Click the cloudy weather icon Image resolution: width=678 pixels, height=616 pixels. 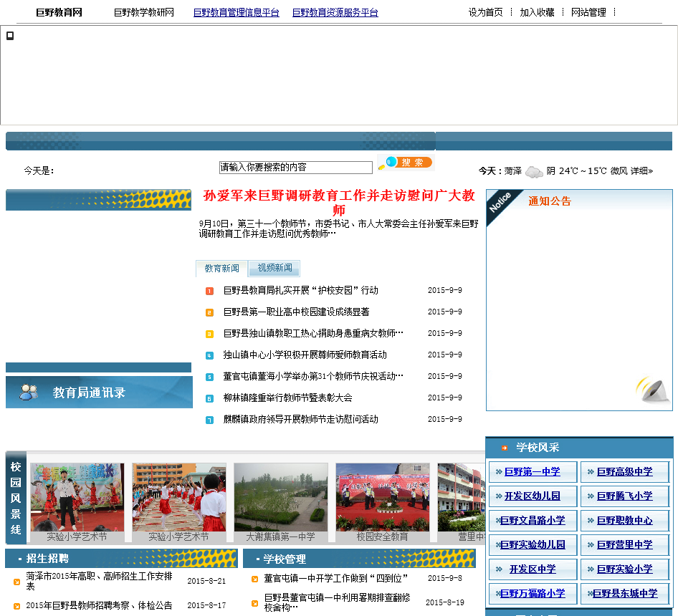tap(533, 172)
